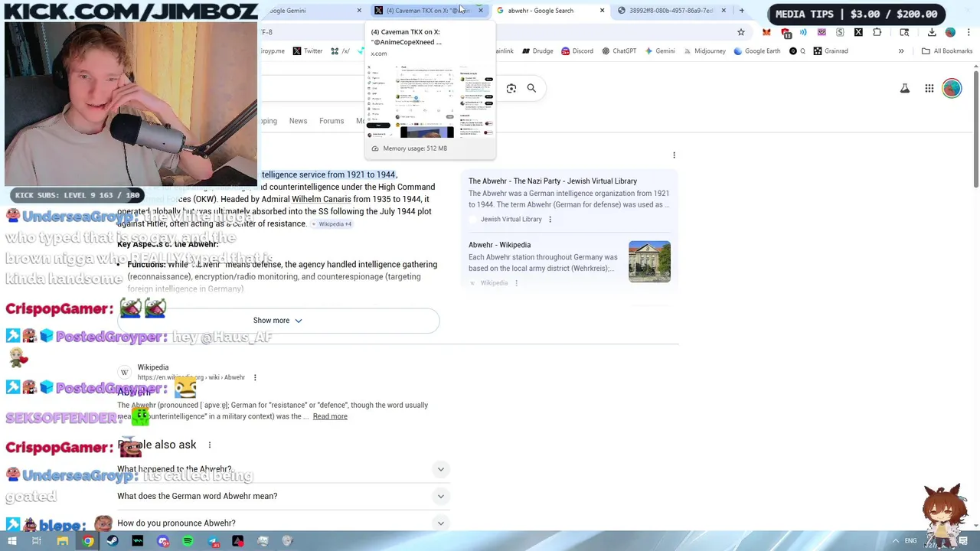Open the Discord bookmark
Screen dimensions: 980x551
577,51
